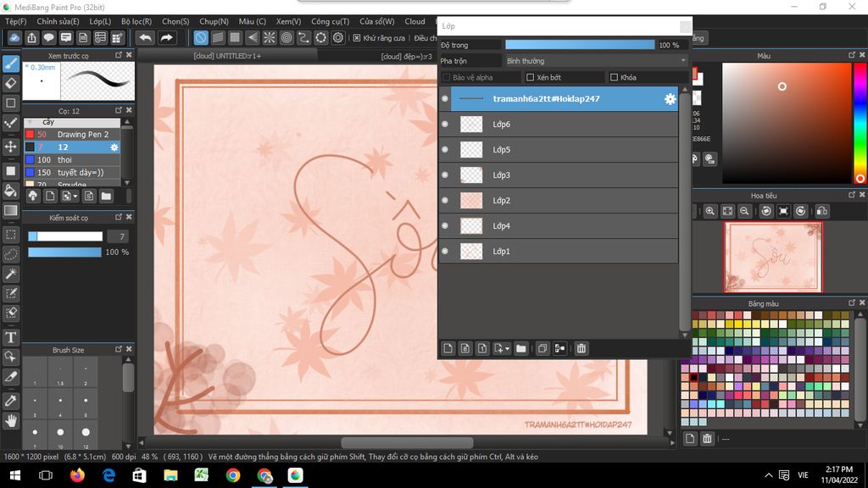
Task: Enable circle snap guide
Action: point(287,37)
